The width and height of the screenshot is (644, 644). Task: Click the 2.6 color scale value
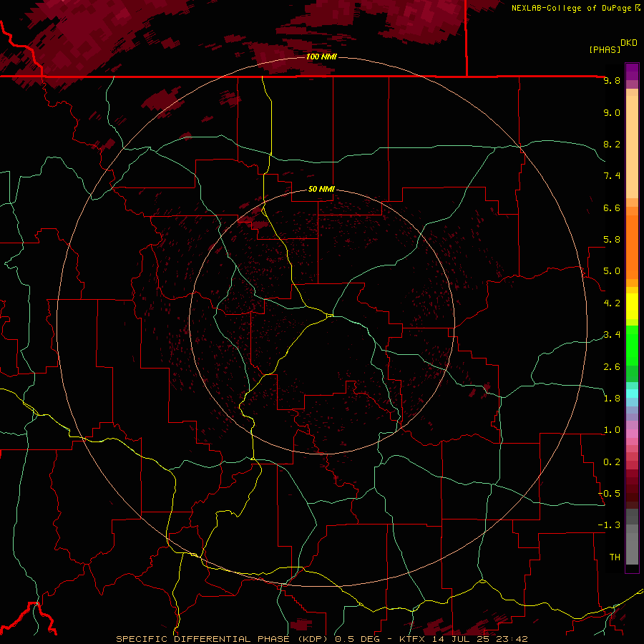(x=612, y=367)
